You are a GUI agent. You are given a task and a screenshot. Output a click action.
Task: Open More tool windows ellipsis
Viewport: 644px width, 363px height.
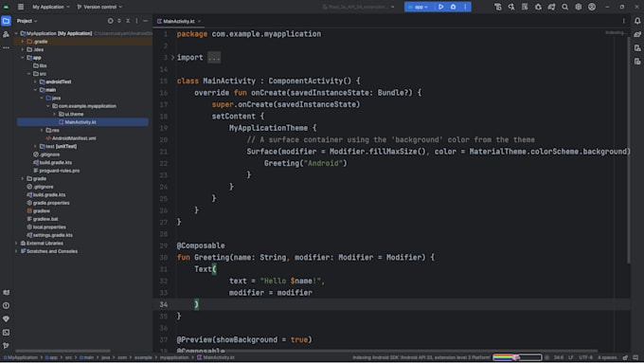pos(7,47)
